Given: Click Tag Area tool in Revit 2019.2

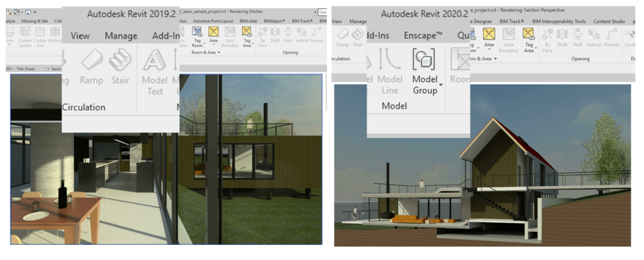Looking at the screenshot, I should tap(247, 36).
